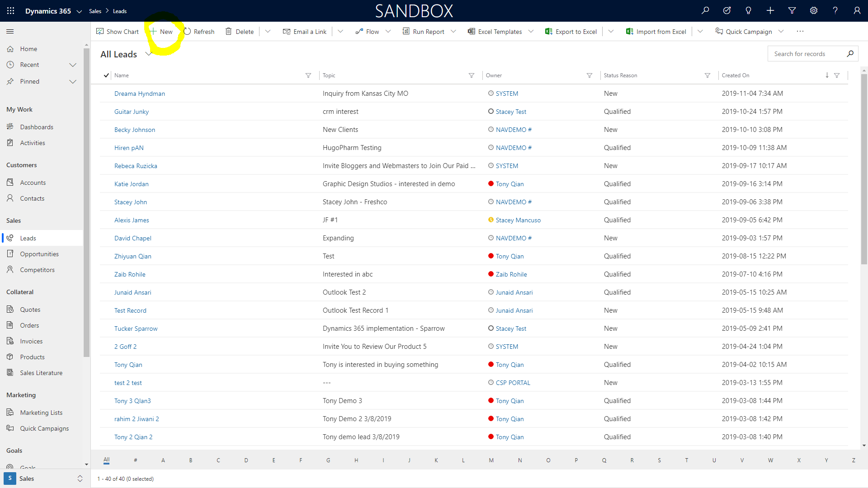Open the more commands ellipsis menu
Image resolution: width=868 pixels, height=488 pixels.
(x=800, y=31)
